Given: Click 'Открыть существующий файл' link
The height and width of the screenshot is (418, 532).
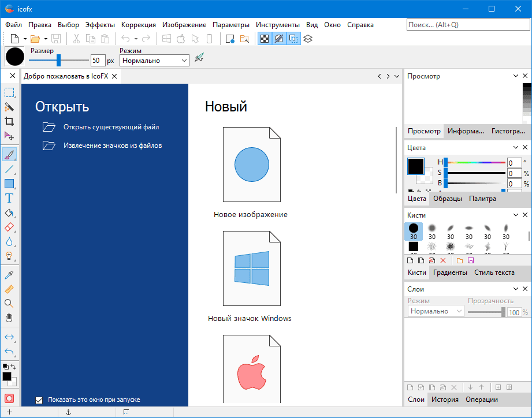Looking at the screenshot, I should tap(111, 127).
